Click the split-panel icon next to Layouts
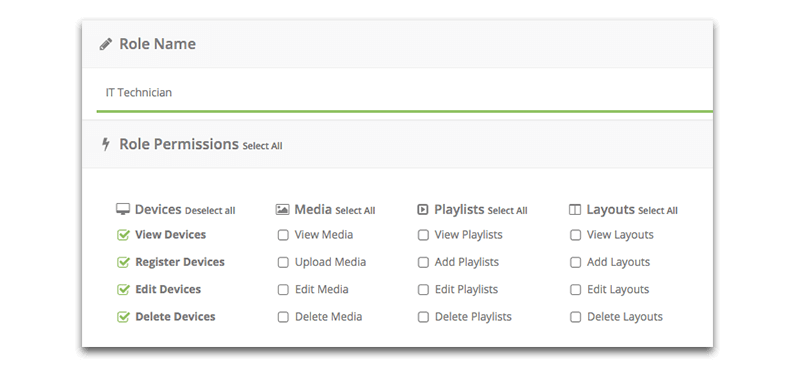The height and width of the screenshot is (365, 796). tap(575, 210)
